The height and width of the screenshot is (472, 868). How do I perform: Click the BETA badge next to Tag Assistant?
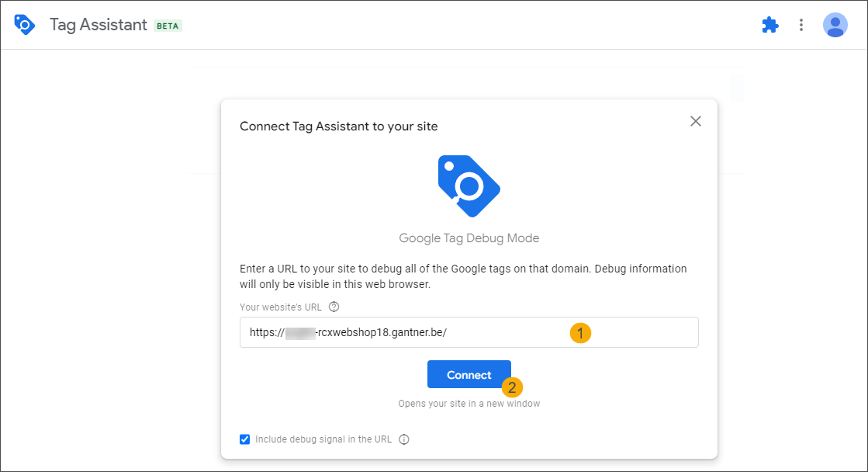167,25
